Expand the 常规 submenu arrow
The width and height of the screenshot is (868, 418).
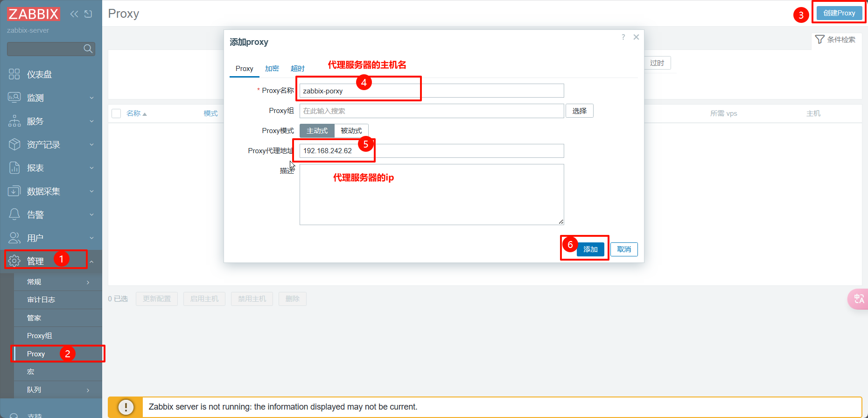88,282
